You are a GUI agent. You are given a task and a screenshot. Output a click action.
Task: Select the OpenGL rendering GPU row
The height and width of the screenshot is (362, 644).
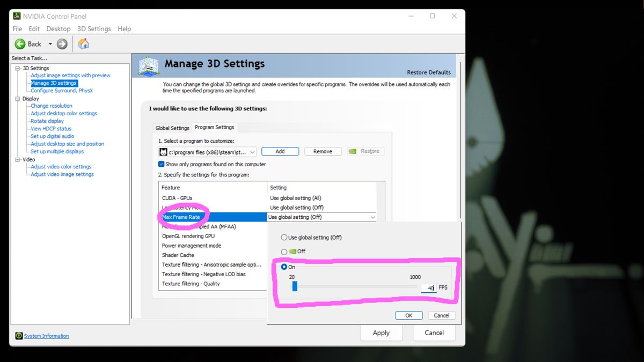pos(213,236)
